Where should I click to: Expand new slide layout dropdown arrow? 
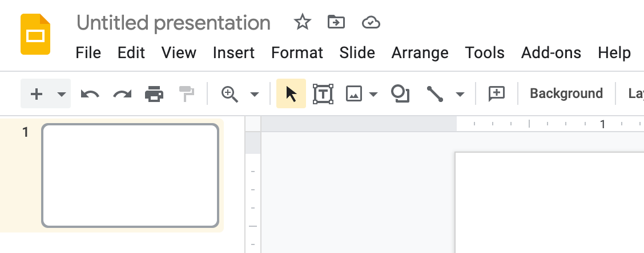tap(62, 94)
